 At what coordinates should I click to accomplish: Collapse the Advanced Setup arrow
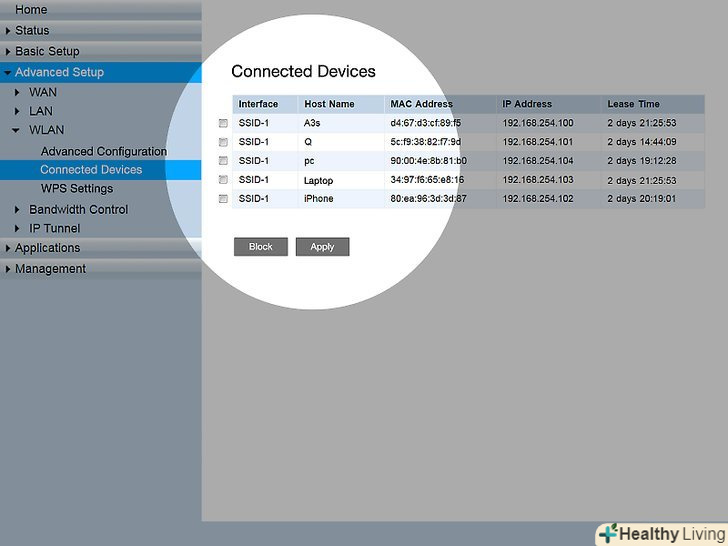point(7,73)
